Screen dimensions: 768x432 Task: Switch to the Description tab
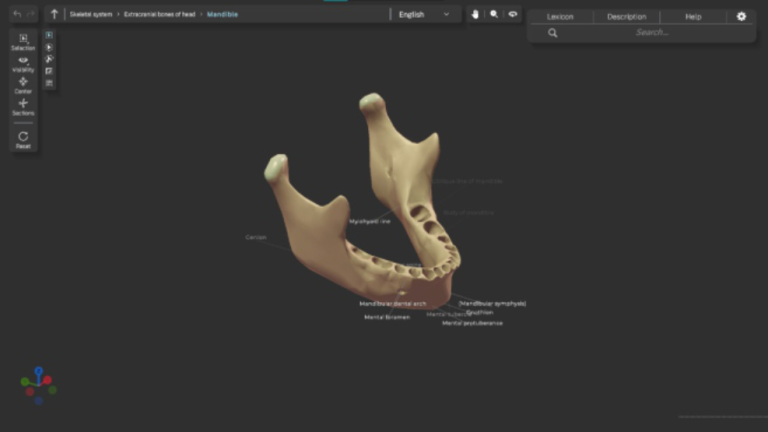point(626,17)
